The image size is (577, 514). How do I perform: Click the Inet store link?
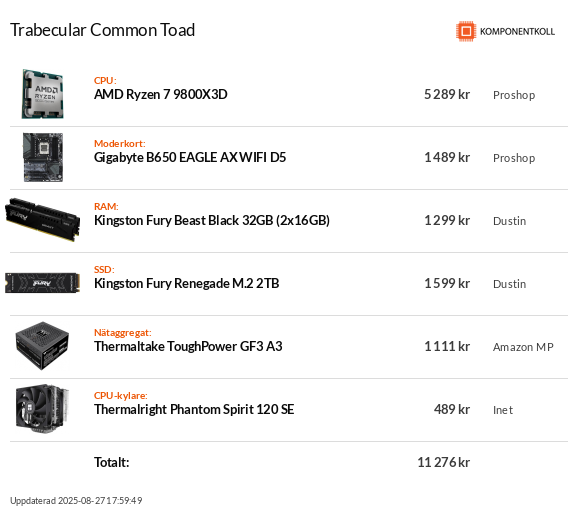pyautogui.click(x=503, y=410)
